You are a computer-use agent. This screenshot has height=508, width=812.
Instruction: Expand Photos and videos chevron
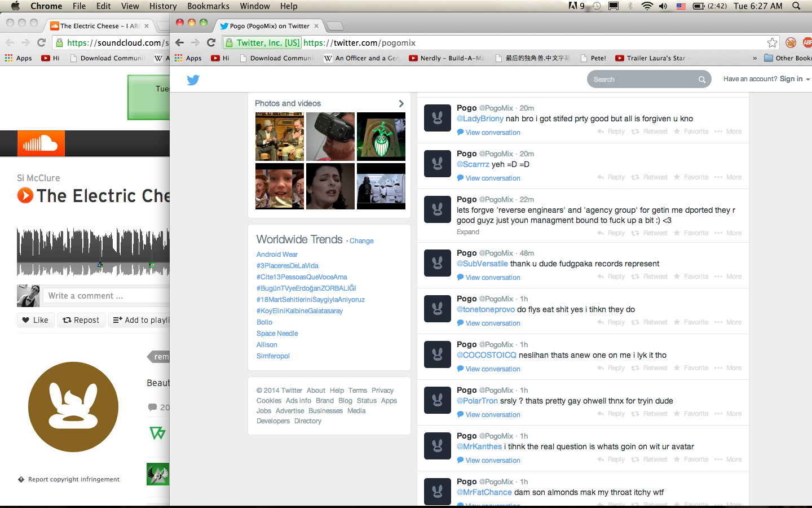pyautogui.click(x=401, y=103)
